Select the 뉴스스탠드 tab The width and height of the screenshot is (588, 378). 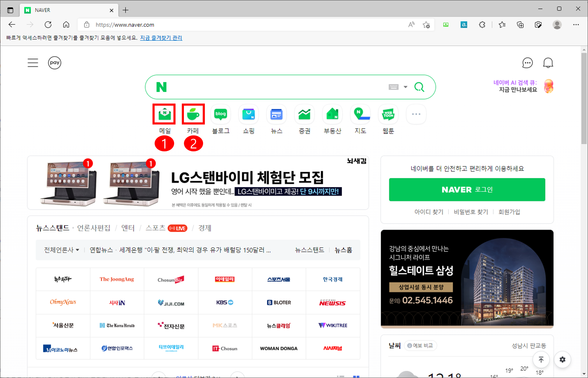pyautogui.click(x=53, y=228)
